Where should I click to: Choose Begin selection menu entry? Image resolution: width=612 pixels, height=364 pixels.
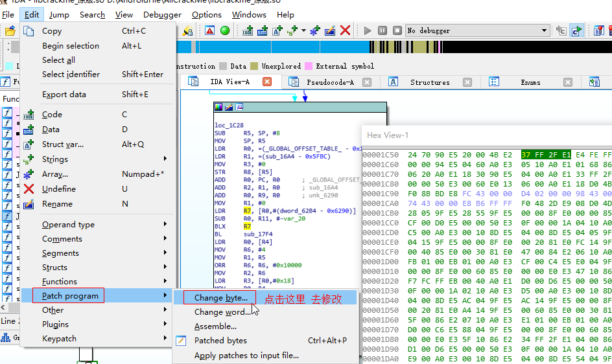pyautogui.click(x=97, y=45)
